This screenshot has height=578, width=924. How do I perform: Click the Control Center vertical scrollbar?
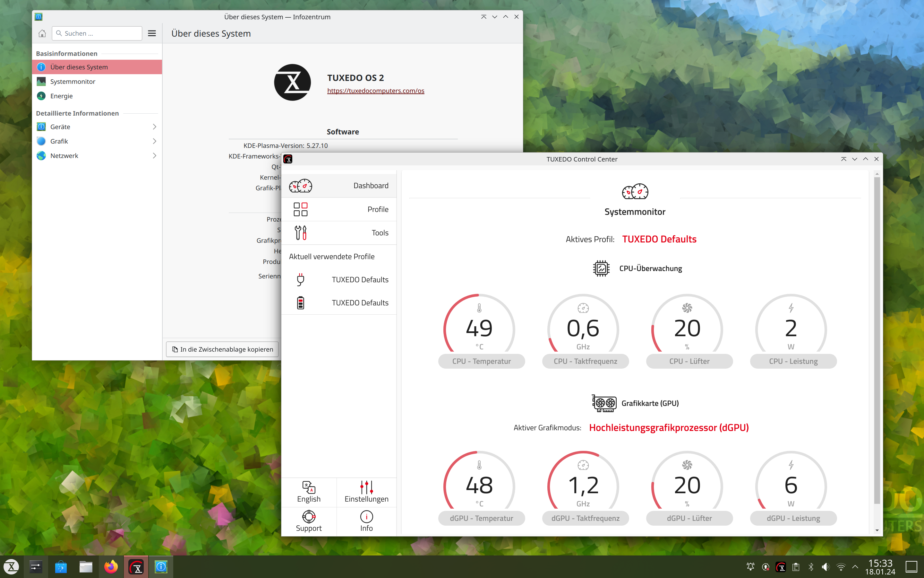[x=877, y=340]
